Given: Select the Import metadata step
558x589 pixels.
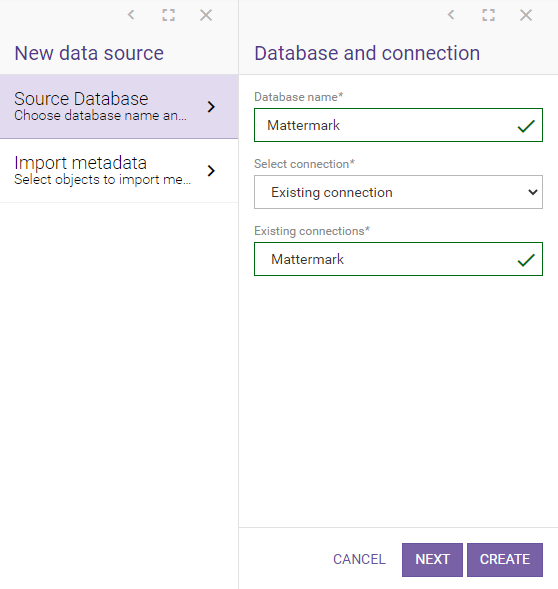Looking at the screenshot, I should click(119, 171).
